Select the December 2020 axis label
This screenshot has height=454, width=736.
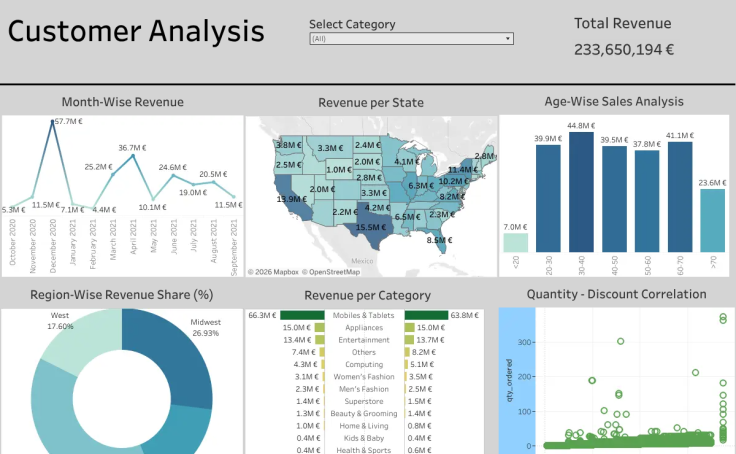[53, 246]
